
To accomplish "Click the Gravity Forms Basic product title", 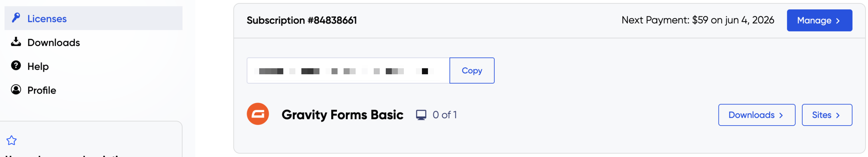I will (342, 115).
